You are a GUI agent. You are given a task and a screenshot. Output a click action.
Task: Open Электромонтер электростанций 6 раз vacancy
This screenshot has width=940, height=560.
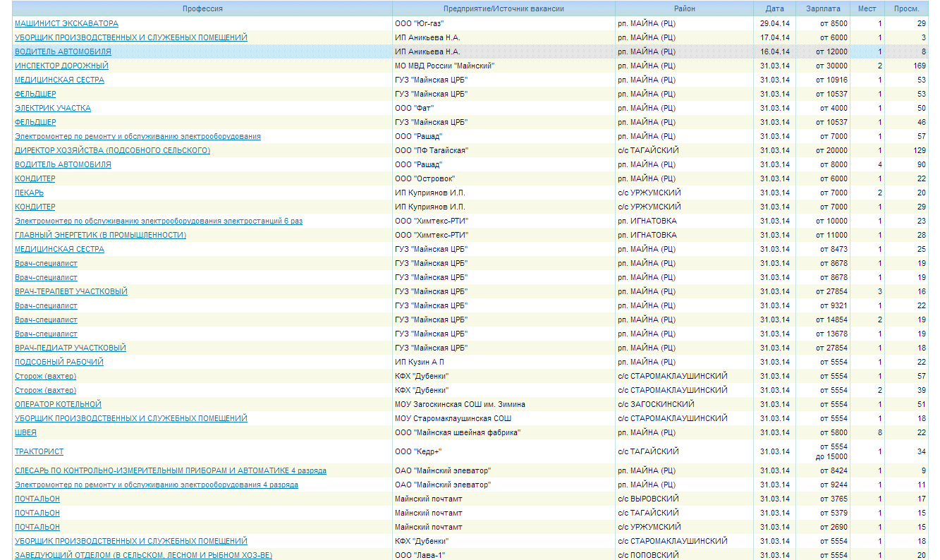[159, 221]
